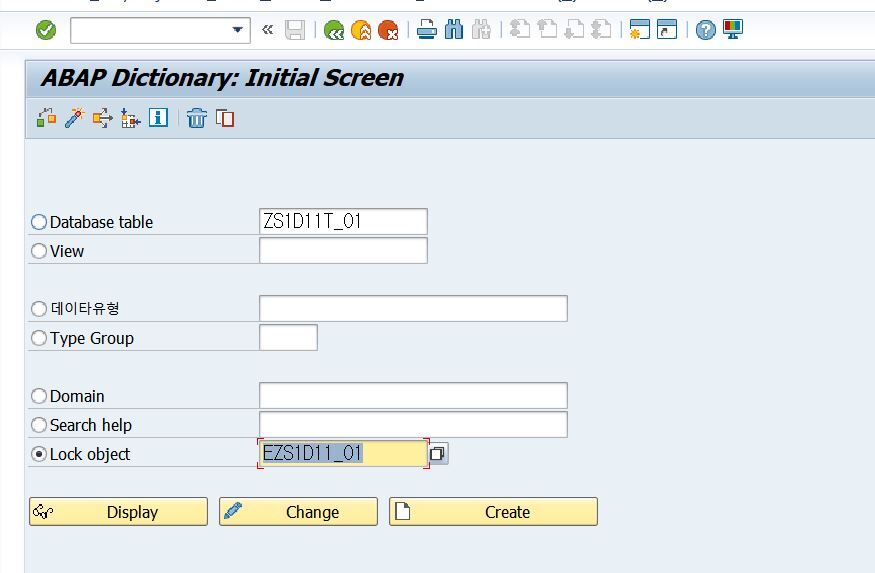Click the Create button

point(493,512)
